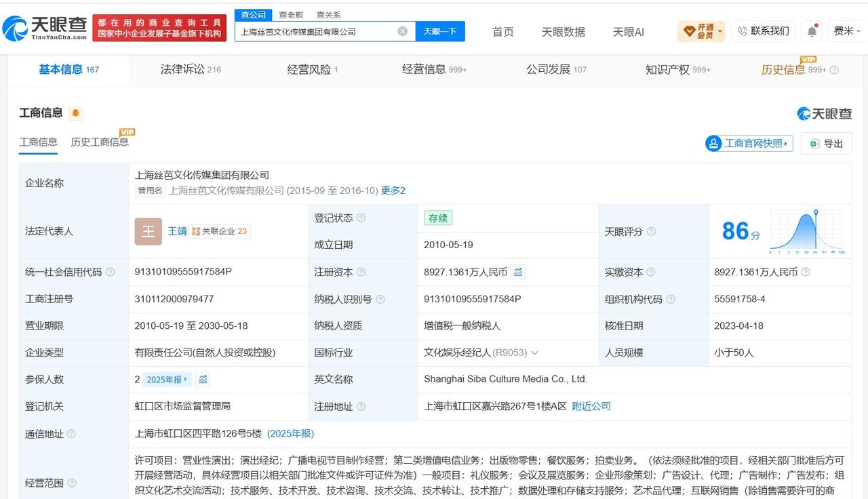Viewport: 868px width, 499px height.
Task: Open the 历史信息 VIP tab
Action: pos(793,69)
